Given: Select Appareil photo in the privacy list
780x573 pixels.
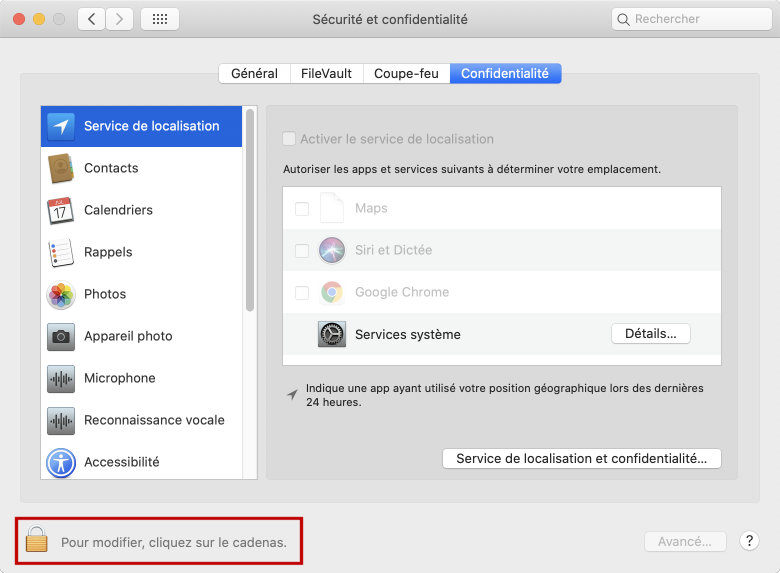Looking at the screenshot, I should pos(141,336).
